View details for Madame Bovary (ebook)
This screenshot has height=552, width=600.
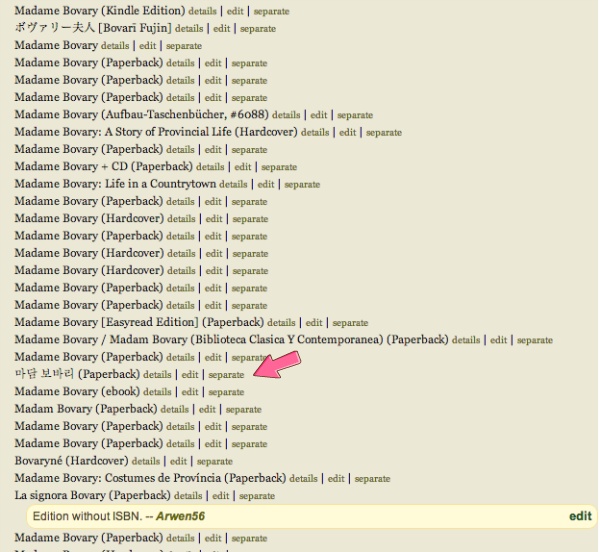pyautogui.click(x=157, y=392)
